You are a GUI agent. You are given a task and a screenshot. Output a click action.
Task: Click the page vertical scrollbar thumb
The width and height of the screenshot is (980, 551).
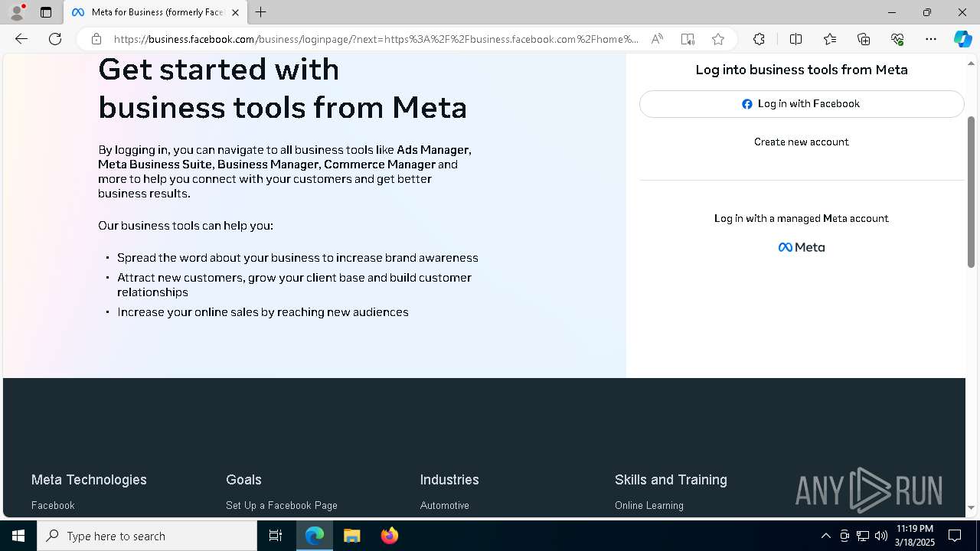coord(971,191)
